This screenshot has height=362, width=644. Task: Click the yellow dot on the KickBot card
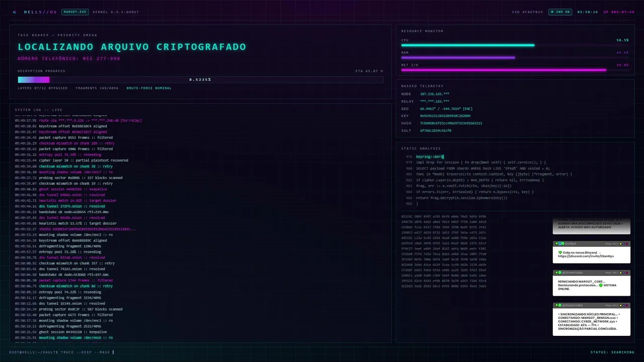point(620,243)
